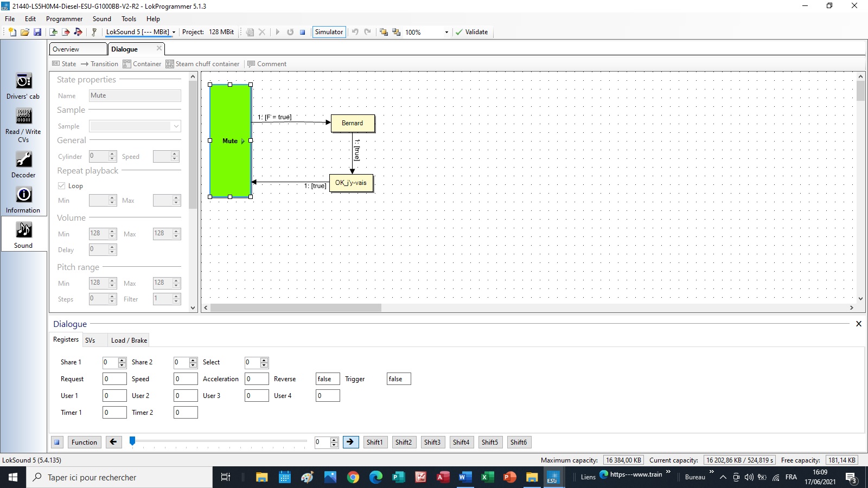The height and width of the screenshot is (488, 868).
Task: Click the bring to front layers icon
Action: pyautogui.click(x=384, y=32)
